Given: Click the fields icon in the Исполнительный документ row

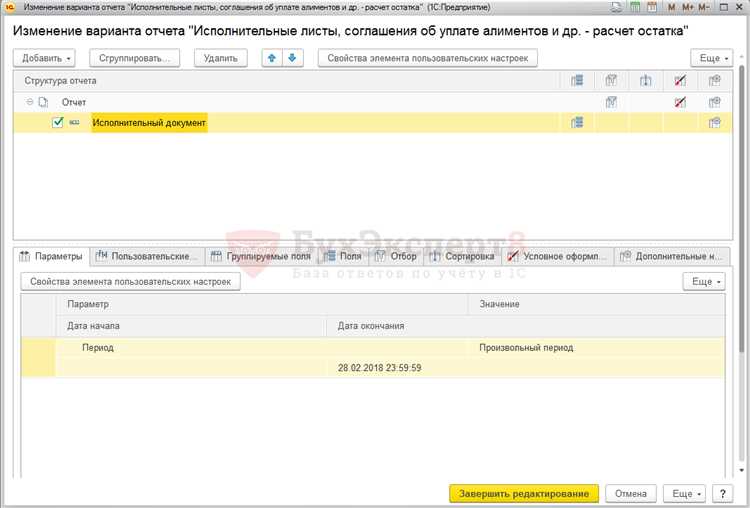Looking at the screenshot, I should coord(576,123).
